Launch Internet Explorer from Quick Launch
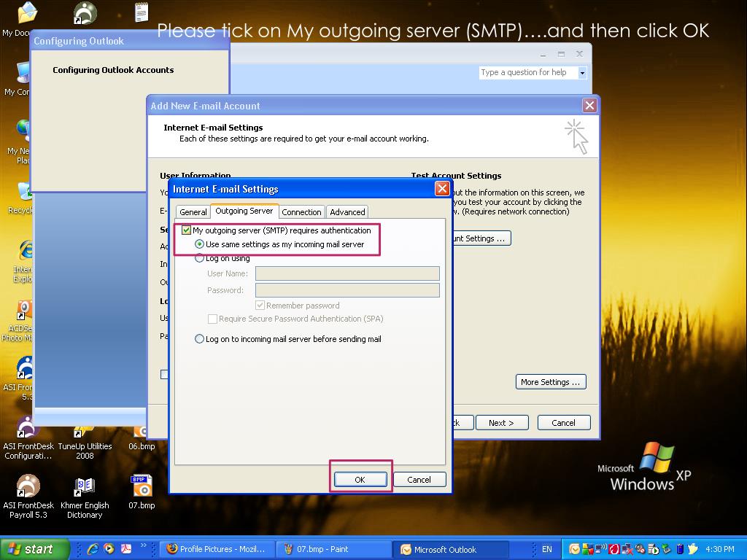This screenshot has height=560, width=747. [93, 549]
